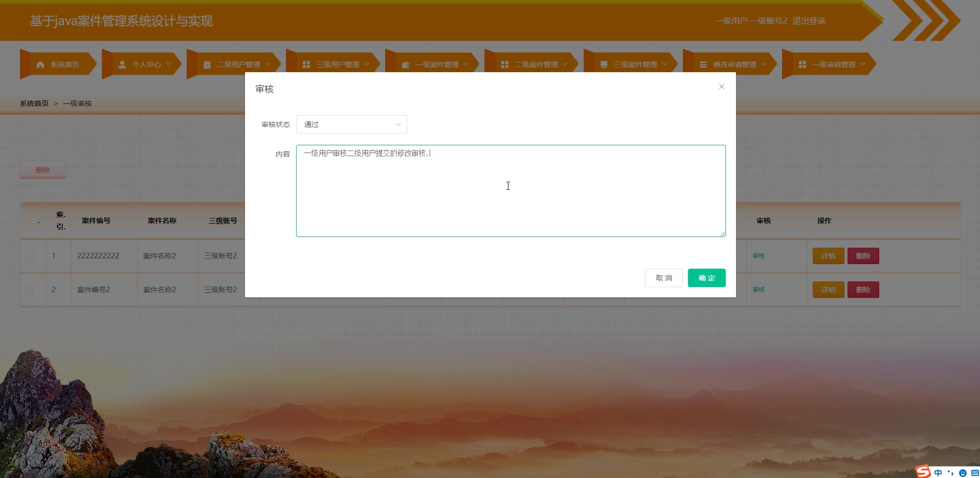980x478 pixels.
Task: Open the 修改申请管理 menu item
Action: point(730,64)
